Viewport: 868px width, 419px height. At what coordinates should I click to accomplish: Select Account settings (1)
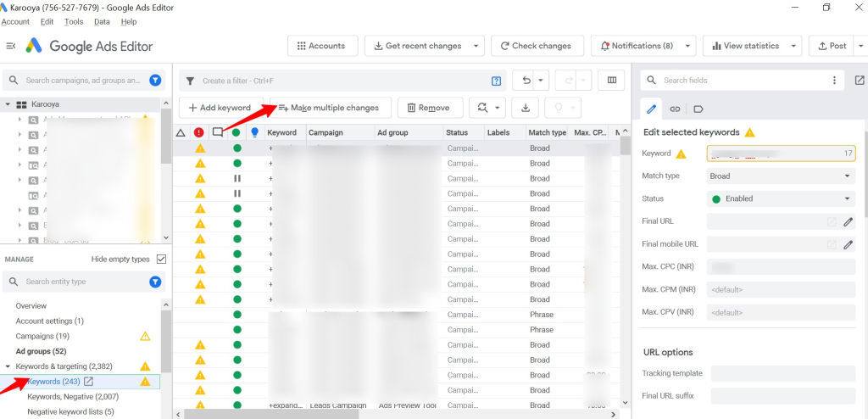[x=50, y=321]
